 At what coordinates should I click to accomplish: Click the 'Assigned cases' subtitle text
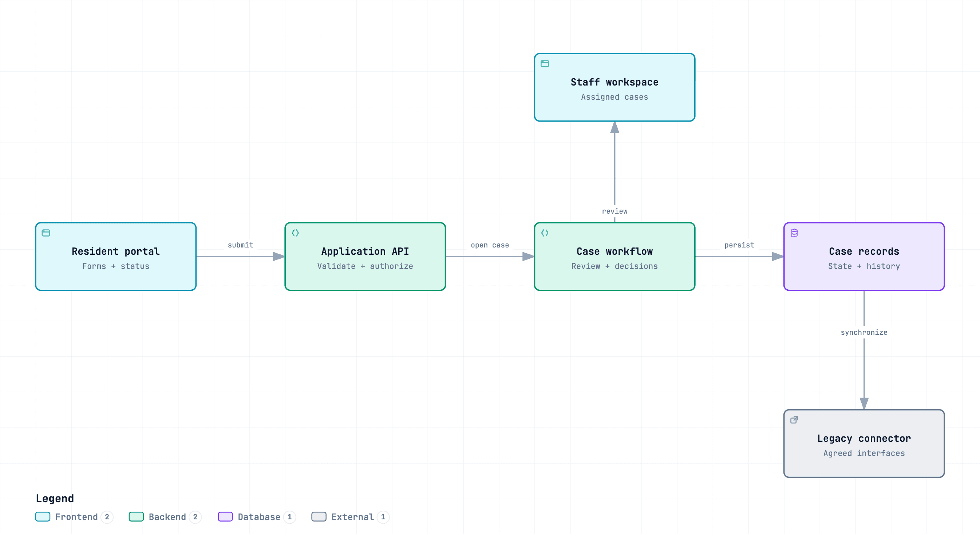615,97
